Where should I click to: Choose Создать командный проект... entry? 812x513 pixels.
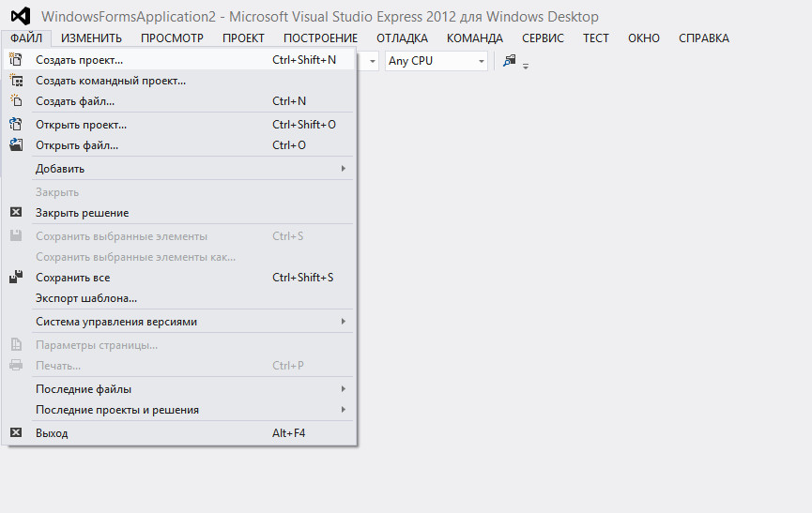coord(179,80)
